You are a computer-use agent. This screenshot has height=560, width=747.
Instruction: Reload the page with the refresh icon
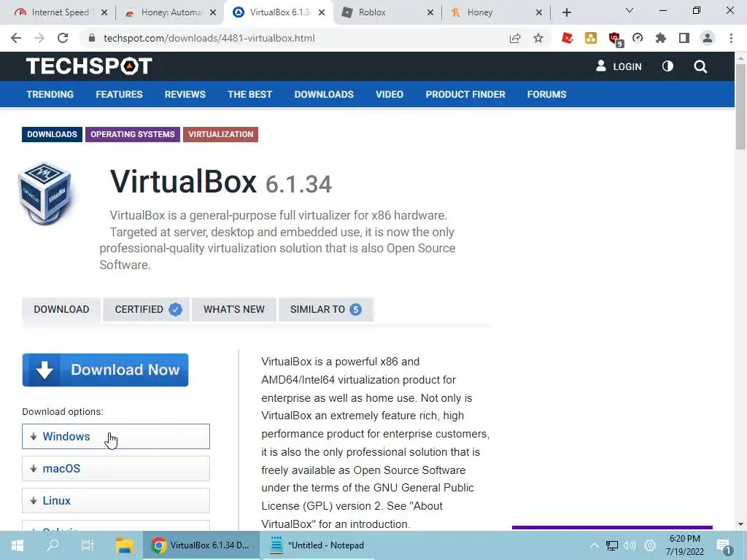(63, 38)
